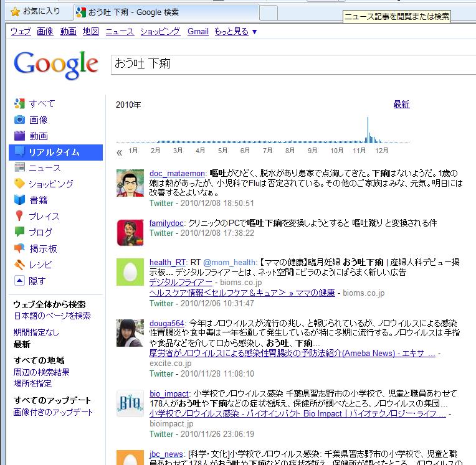
Task: Click 周辺の検索結果 link
Action: pyautogui.click(x=41, y=372)
